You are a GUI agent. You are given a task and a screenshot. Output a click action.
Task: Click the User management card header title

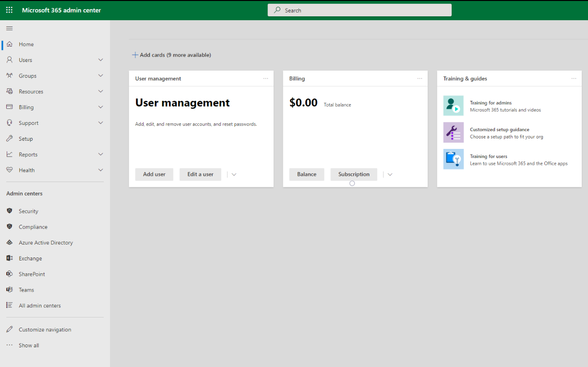tap(158, 79)
